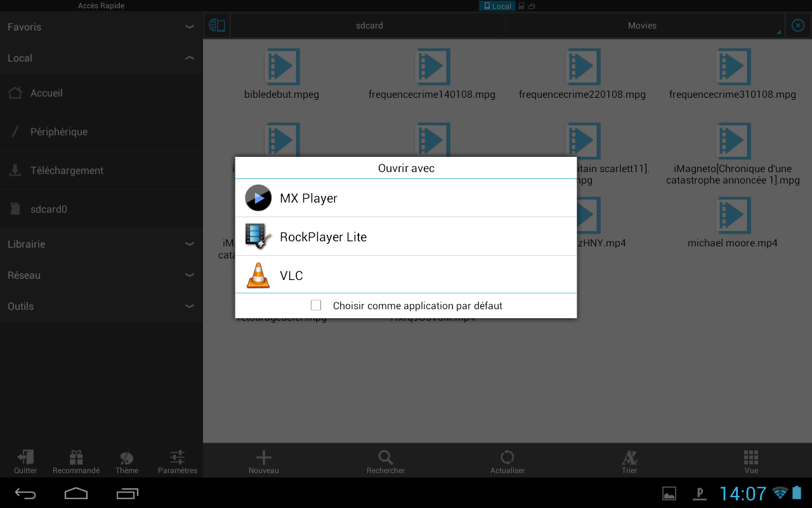The width and height of the screenshot is (812, 508).
Task: Click the sdcard0 card icon
Action: point(15,209)
